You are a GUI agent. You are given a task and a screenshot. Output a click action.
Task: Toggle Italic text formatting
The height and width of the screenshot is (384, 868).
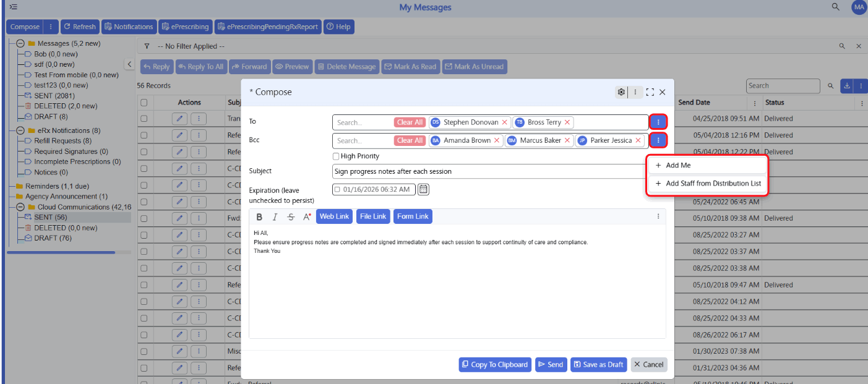coord(275,216)
